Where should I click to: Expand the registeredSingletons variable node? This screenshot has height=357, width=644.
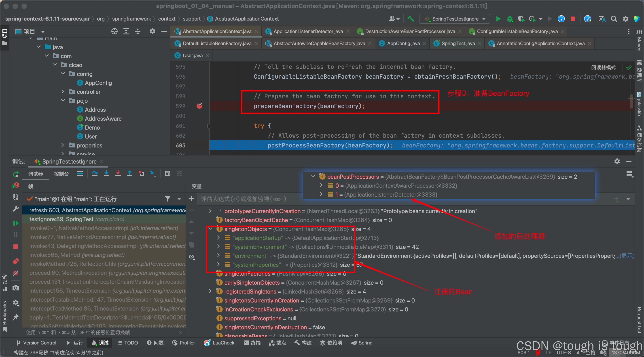(x=210, y=291)
